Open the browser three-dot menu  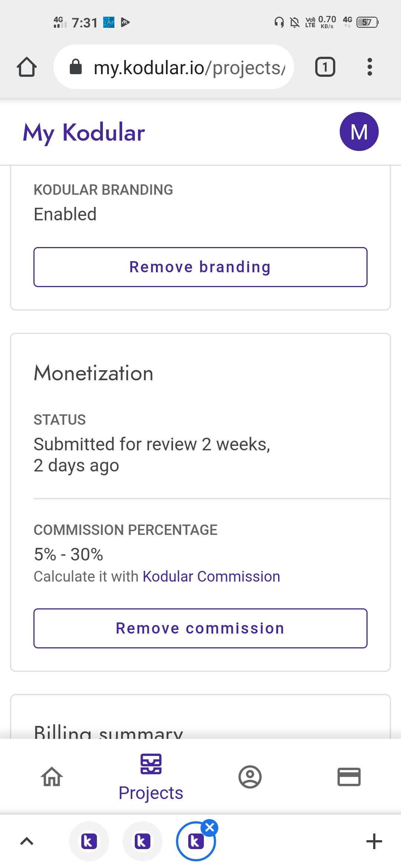pyautogui.click(x=369, y=67)
